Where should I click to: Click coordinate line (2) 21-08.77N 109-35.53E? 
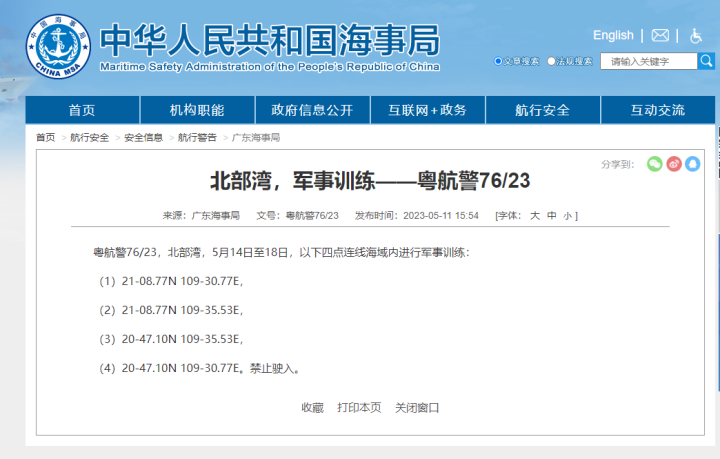(x=171, y=310)
